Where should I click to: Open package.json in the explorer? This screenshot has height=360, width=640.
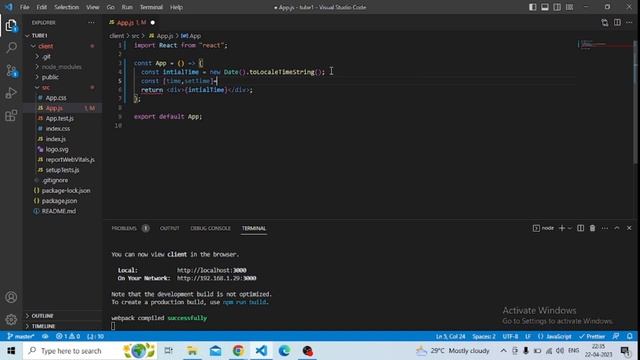(x=60, y=201)
